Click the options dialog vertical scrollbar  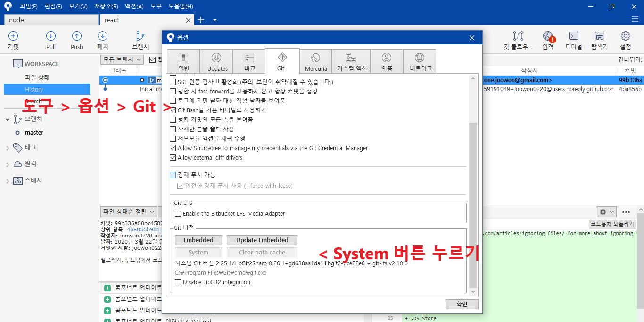[x=473, y=205]
